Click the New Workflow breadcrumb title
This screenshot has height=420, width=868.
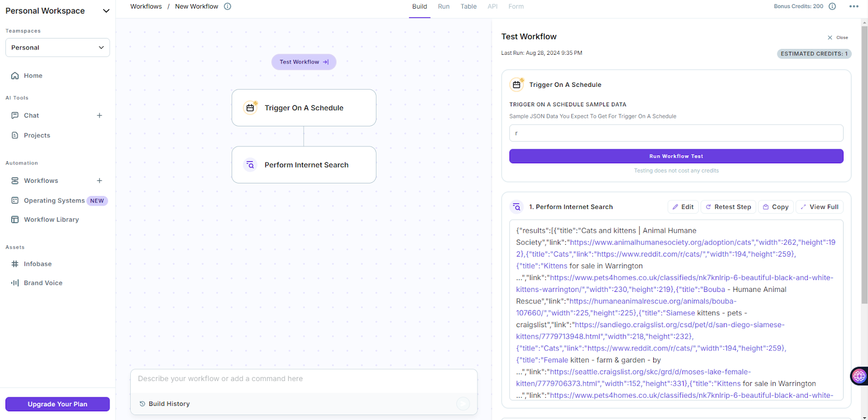pyautogui.click(x=196, y=7)
